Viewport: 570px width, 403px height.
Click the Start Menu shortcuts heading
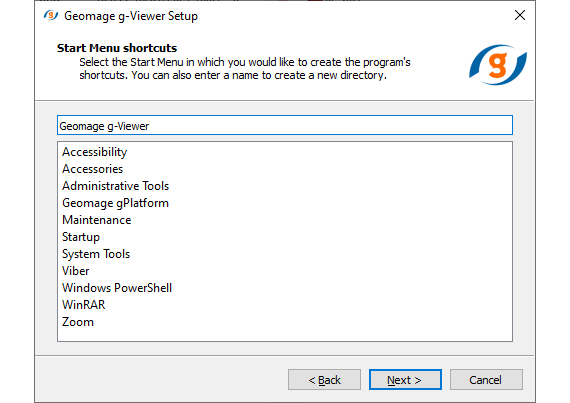tap(117, 48)
